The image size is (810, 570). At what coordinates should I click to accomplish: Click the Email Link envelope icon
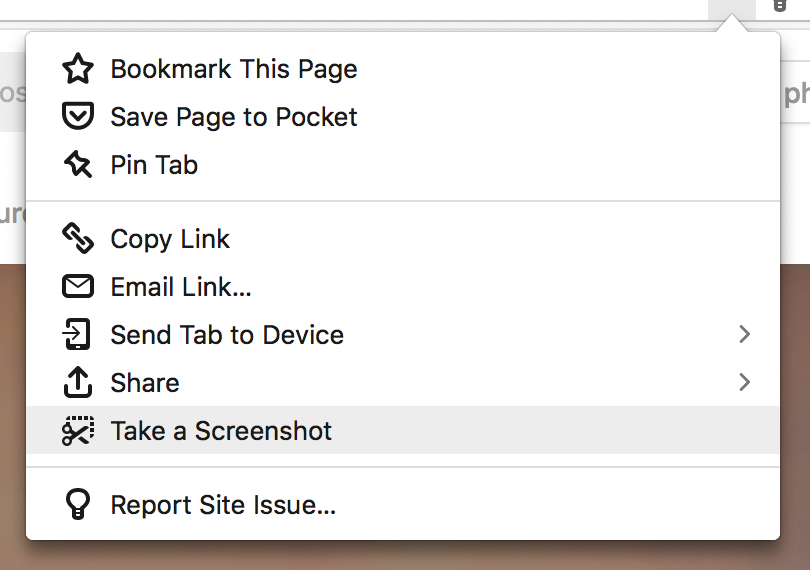click(77, 287)
